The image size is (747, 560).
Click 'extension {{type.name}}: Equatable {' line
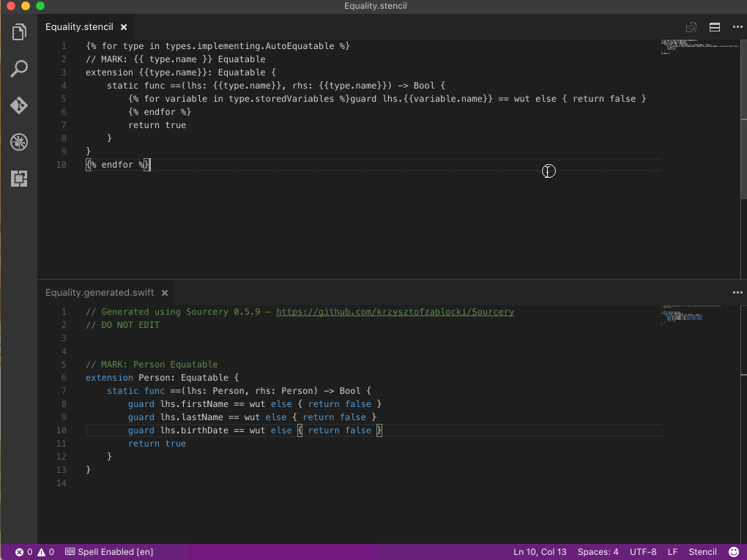[x=181, y=72]
